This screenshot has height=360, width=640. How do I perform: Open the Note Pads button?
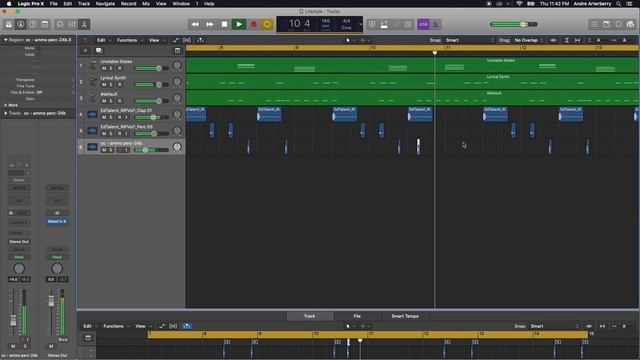607,24
